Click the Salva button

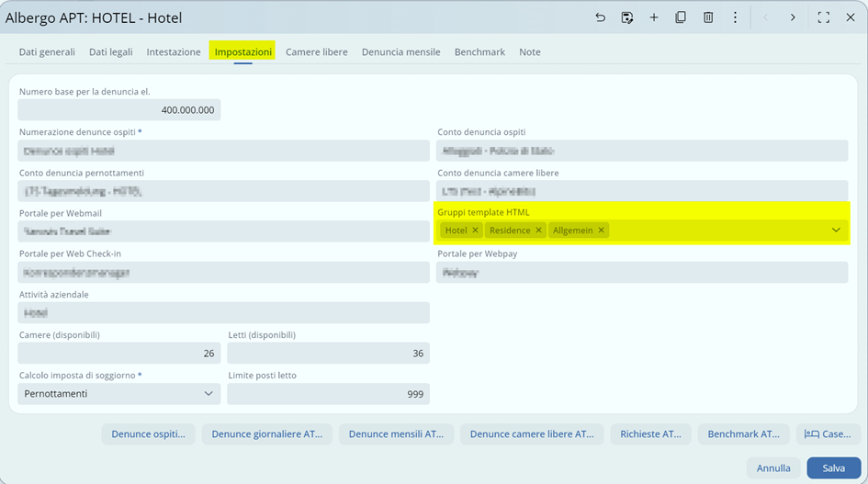pos(833,468)
